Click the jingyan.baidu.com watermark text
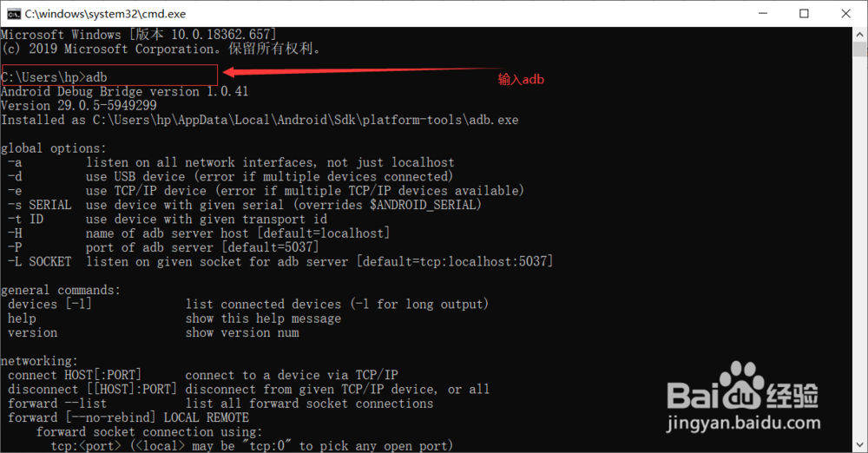 pyautogui.click(x=744, y=423)
